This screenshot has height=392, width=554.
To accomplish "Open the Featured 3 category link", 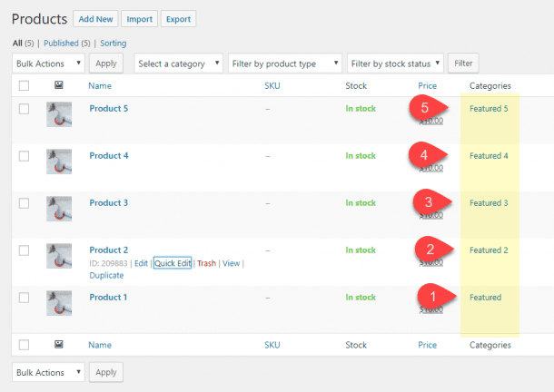I will click(488, 203).
